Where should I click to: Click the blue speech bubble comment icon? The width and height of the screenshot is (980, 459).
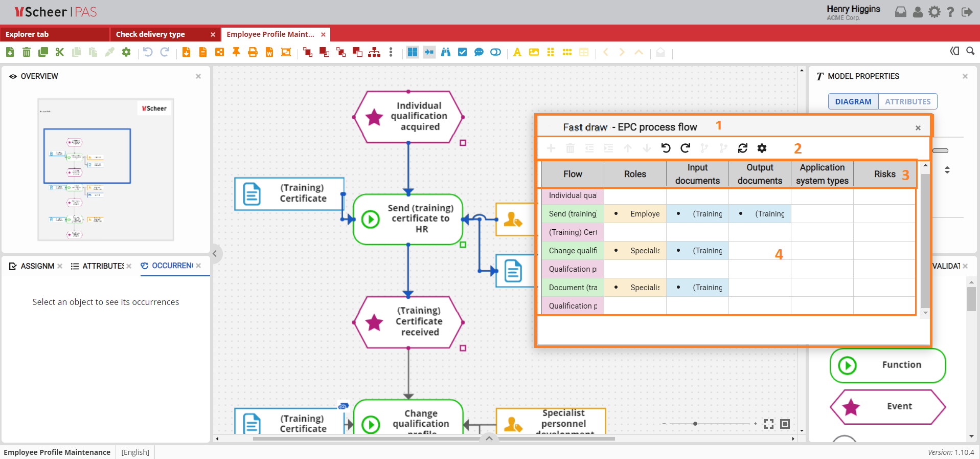point(478,52)
